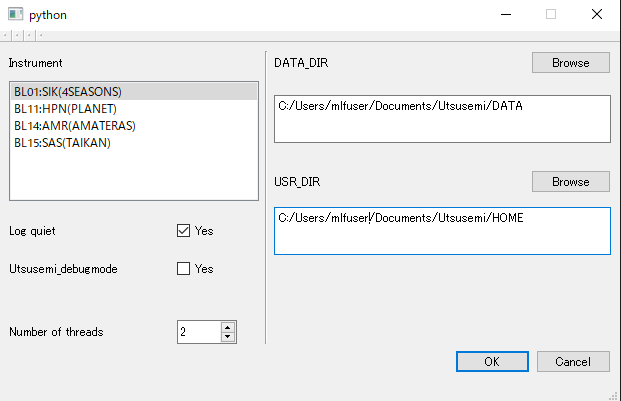Click the toolbar grip handle below title bar
621x401 pixels.
(22, 36)
